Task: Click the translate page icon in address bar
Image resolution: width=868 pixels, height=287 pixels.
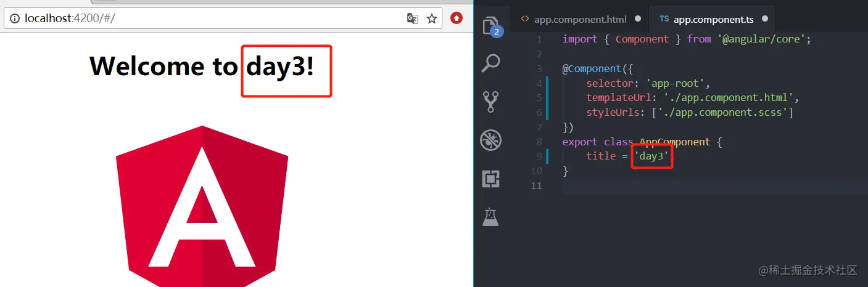Action: coord(413,18)
